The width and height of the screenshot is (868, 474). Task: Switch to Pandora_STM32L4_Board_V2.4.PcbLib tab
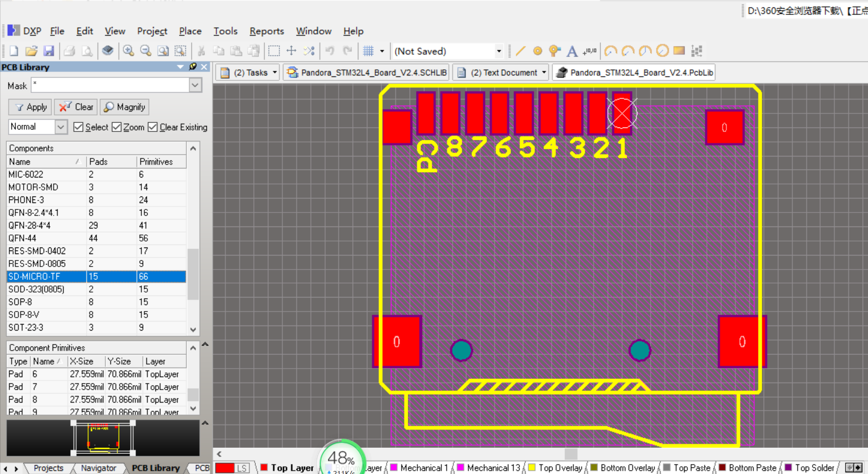(x=633, y=72)
